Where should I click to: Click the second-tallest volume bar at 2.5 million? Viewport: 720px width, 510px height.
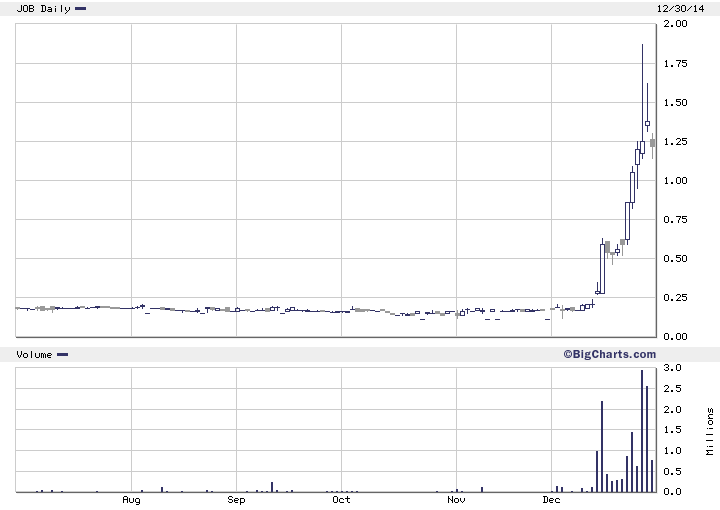(x=647, y=439)
